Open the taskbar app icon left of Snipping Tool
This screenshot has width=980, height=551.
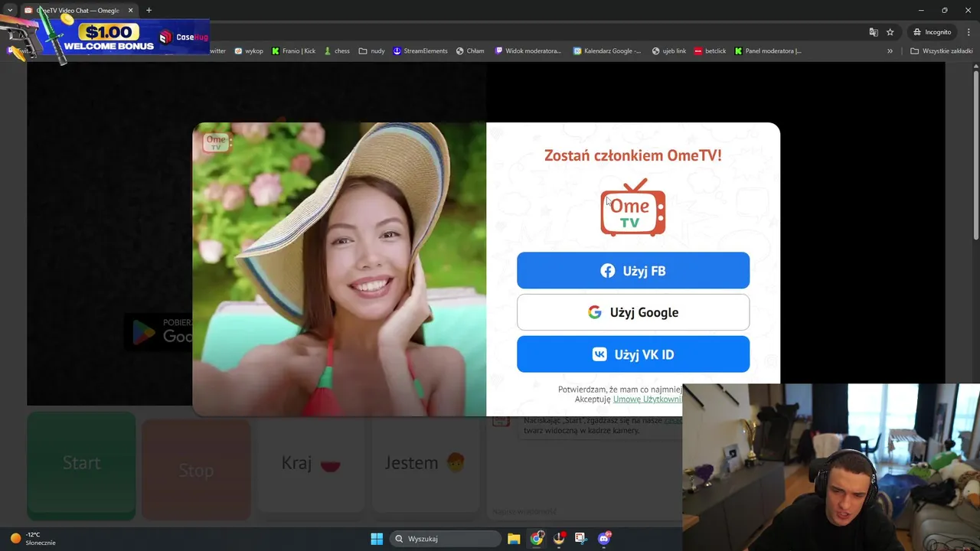tap(559, 539)
